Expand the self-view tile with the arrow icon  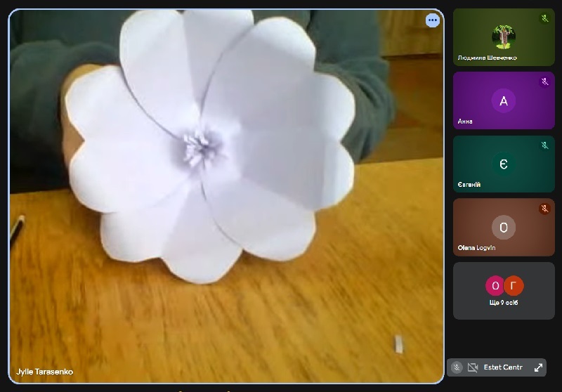pyautogui.click(x=538, y=367)
